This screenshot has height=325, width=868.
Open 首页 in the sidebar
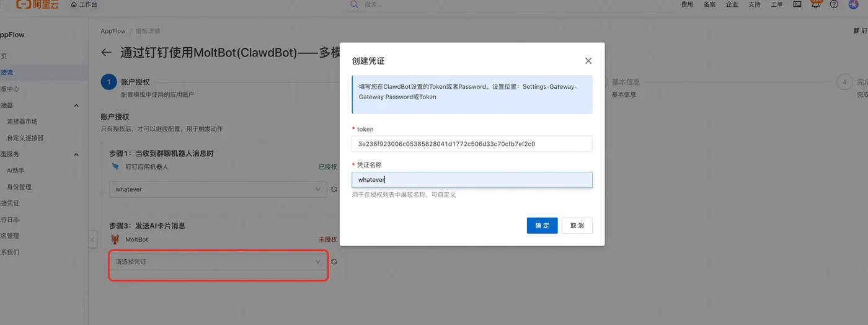[4, 56]
